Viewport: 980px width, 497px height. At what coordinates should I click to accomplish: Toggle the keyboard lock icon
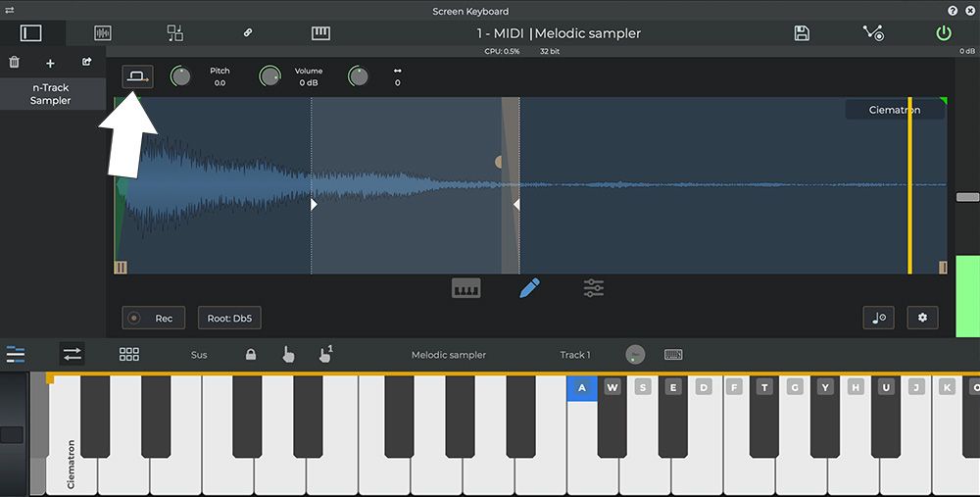pos(251,355)
